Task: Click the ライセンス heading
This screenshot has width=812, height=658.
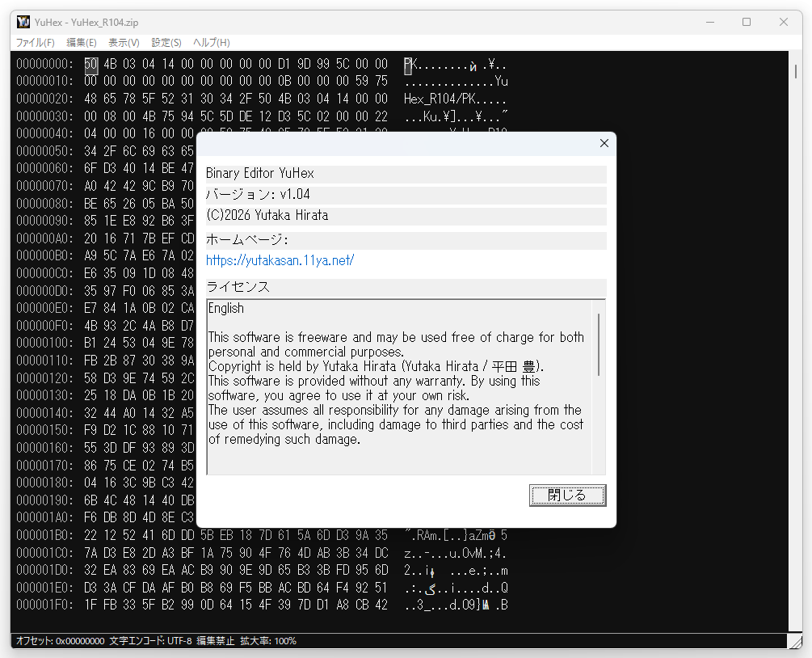Action: coord(238,287)
